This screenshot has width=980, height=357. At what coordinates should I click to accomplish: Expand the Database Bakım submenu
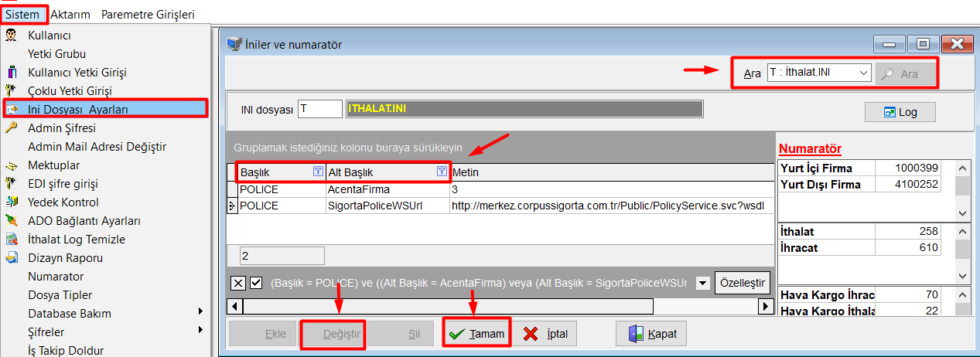point(70,314)
